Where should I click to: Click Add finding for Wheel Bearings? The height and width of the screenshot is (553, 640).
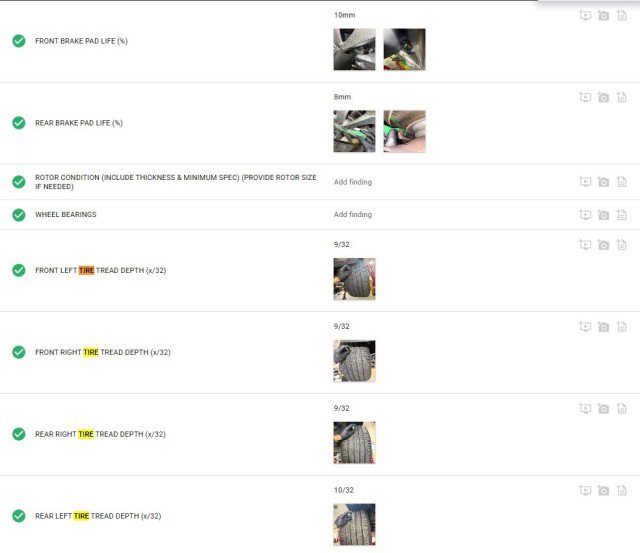353,214
